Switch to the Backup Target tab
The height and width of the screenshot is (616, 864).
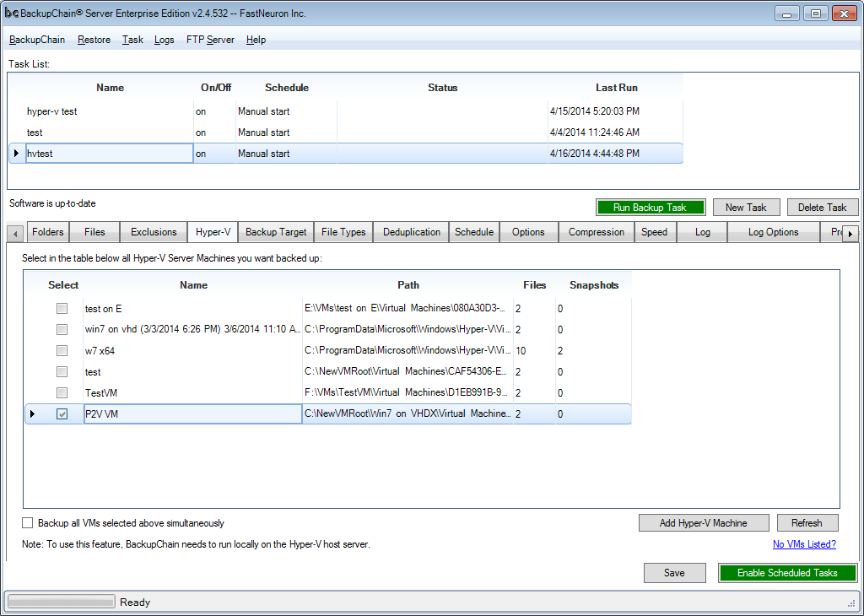click(276, 232)
